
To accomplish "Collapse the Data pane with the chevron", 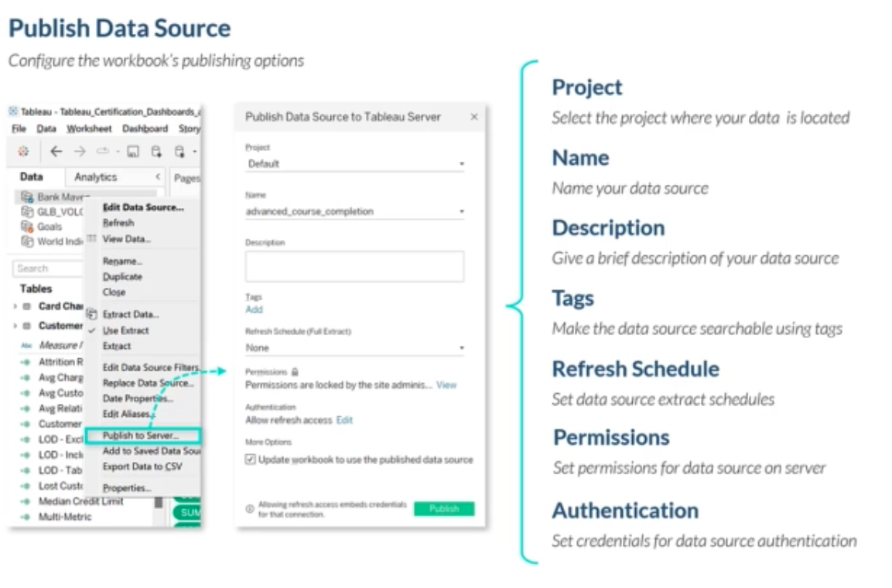I will tap(158, 177).
